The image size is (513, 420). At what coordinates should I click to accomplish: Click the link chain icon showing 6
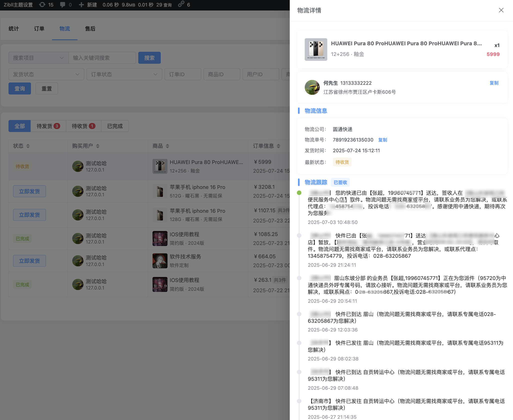click(x=181, y=4)
